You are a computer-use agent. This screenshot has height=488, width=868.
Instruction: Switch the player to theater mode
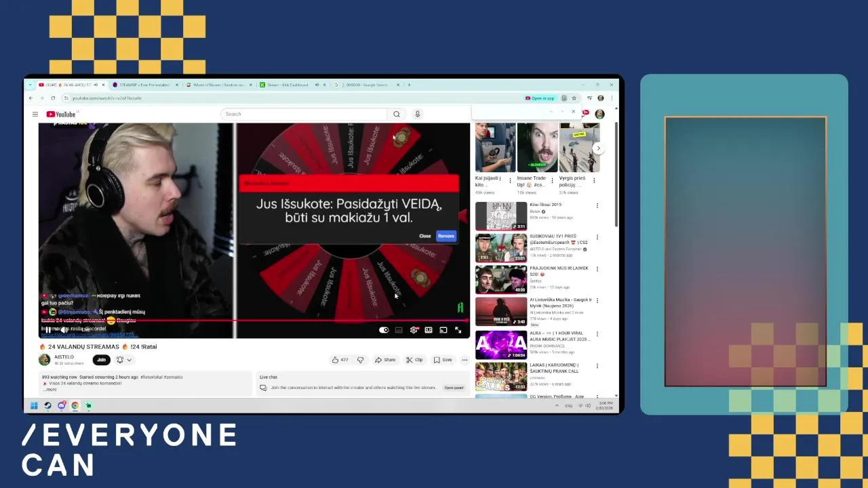click(x=429, y=330)
